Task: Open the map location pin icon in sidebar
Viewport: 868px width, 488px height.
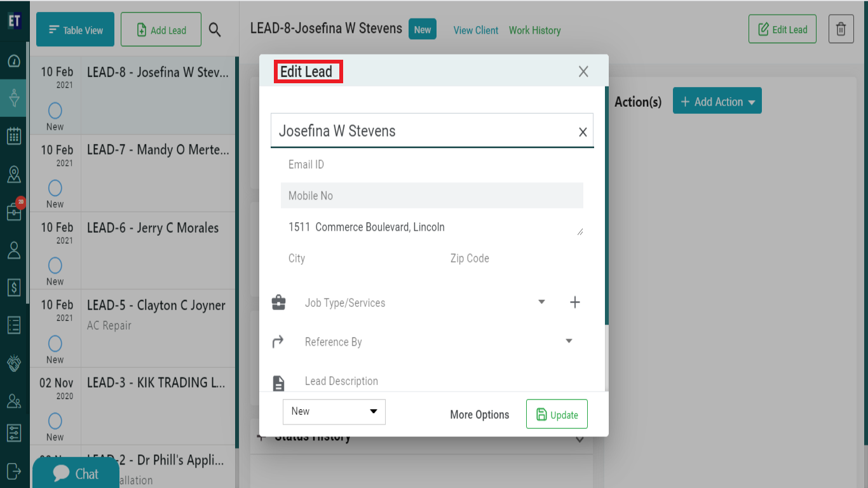Action: [14, 174]
